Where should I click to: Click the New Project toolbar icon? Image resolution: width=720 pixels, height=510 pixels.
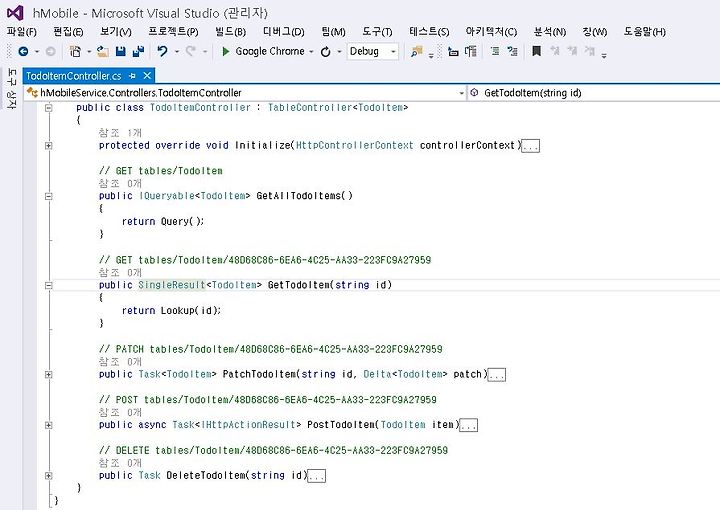click(75, 51)
